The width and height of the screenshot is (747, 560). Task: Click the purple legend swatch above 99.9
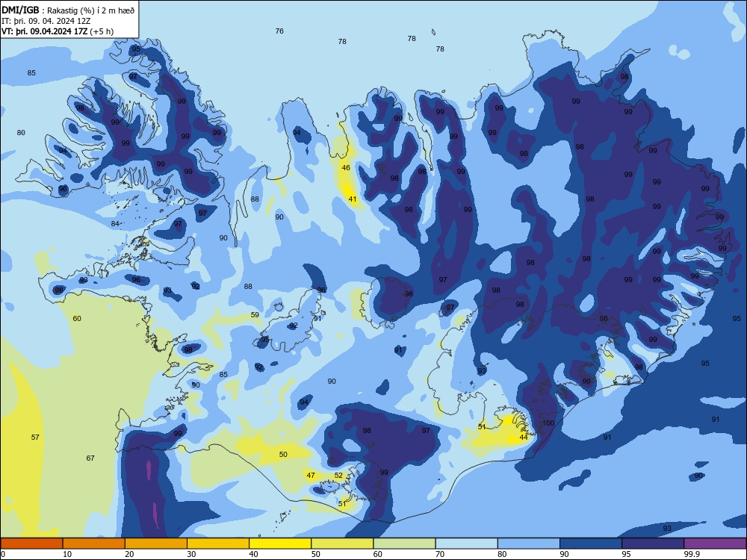[715, 544]
